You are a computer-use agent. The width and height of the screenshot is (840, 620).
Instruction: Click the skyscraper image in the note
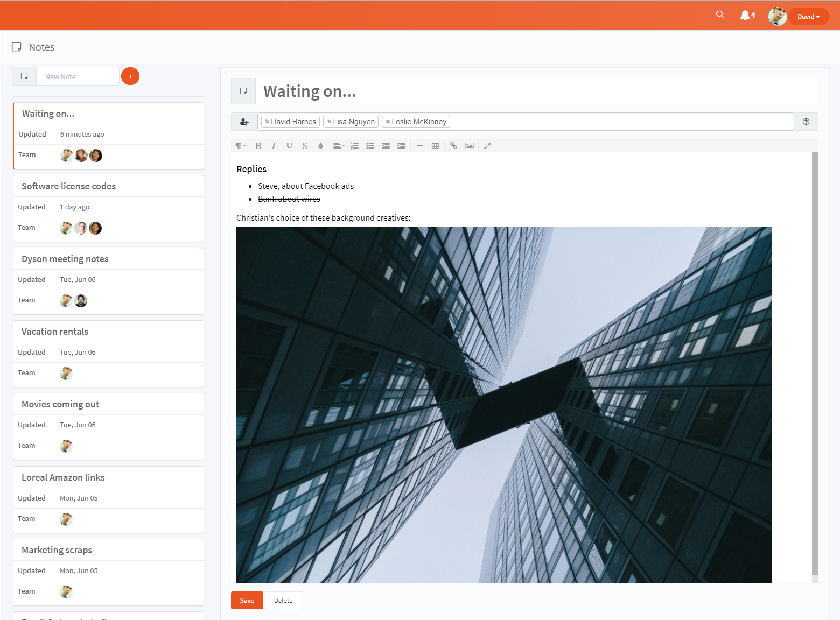[504, 405]
